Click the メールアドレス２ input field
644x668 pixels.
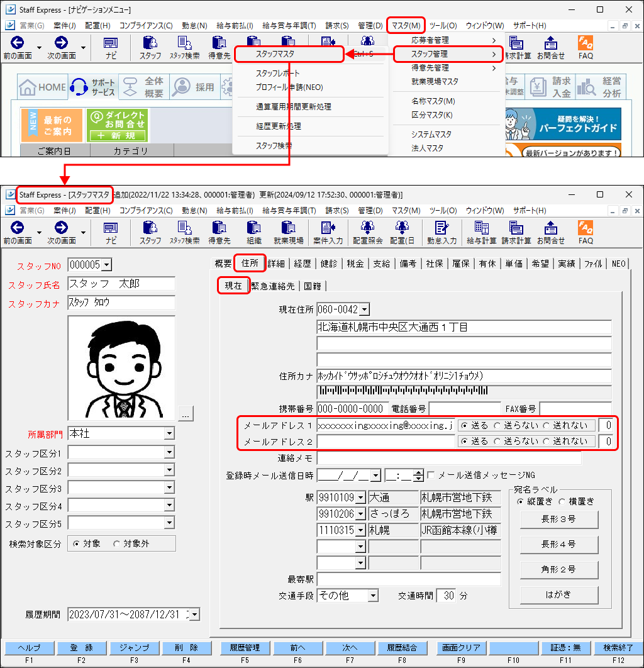tap(386, 442)
